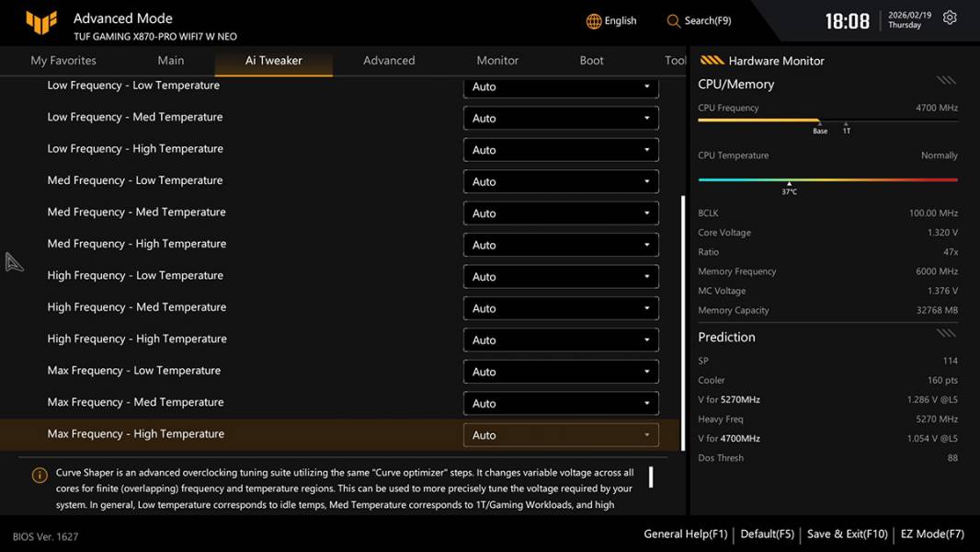The width and height of the screenshot is (980, 552).
Task: Click the settings list vertical scrollbar
Action: pos(682,322)
